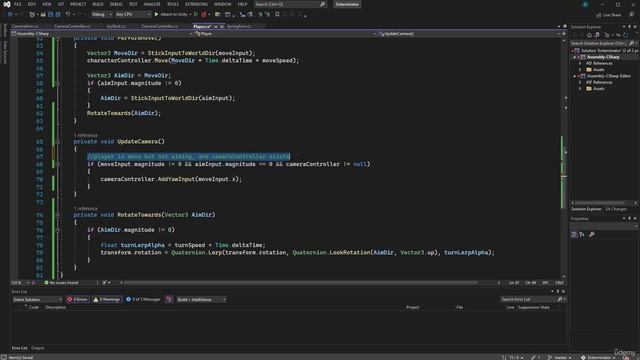The width and height of the screenshot is (640, 360).
Task: Open the Assembly-CSharp project dropdown
Action: [x=102, y=34]
